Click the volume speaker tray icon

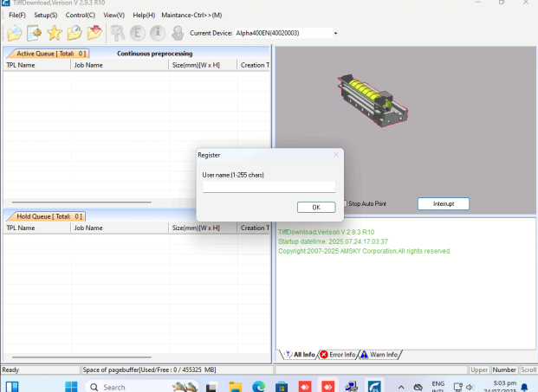pyautogui.click(x=470, y=387)
